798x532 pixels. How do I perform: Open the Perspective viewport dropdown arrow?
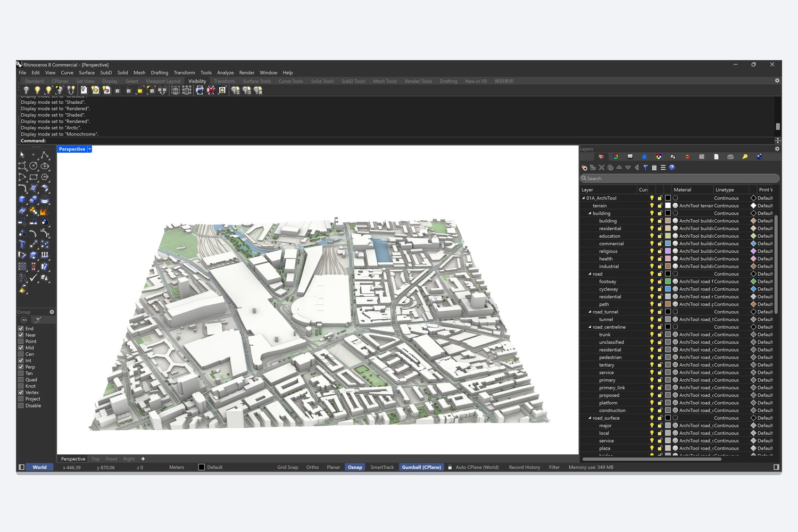click(90, 149)
